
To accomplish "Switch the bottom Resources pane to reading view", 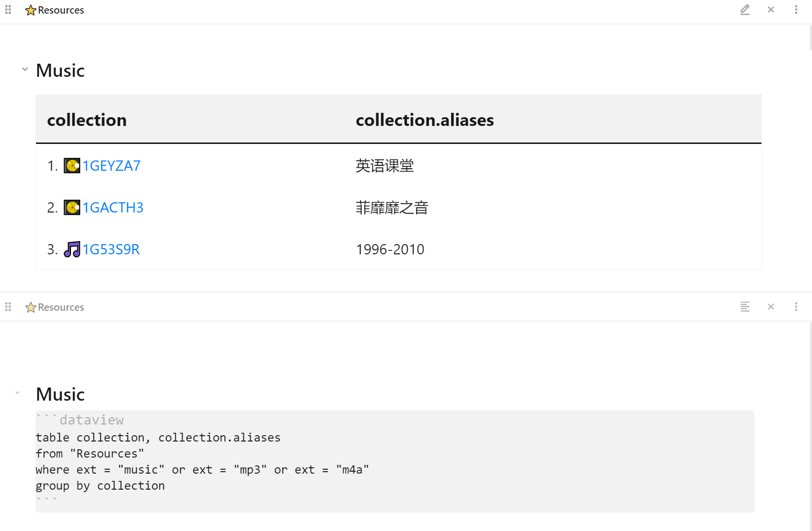I will coord(745,306).
